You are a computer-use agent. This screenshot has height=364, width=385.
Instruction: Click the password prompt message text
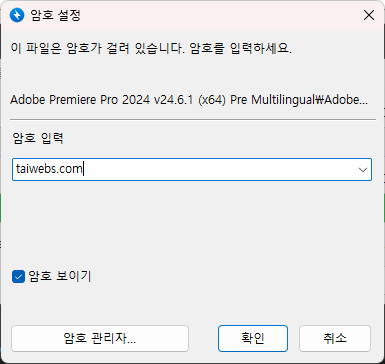coord(151,48)
